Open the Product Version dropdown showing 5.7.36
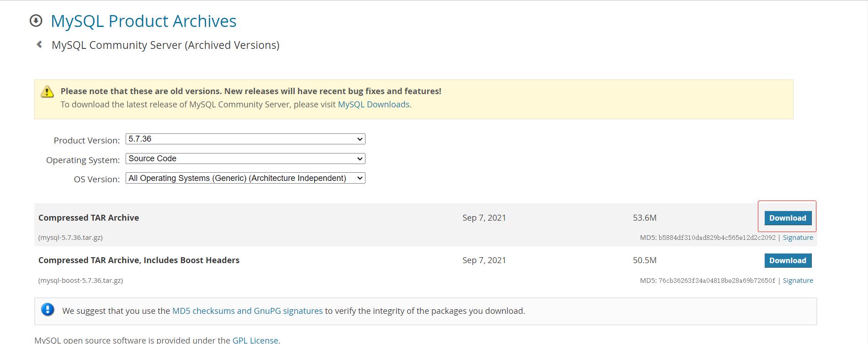 pyautogui.click(x=245, y=139)
